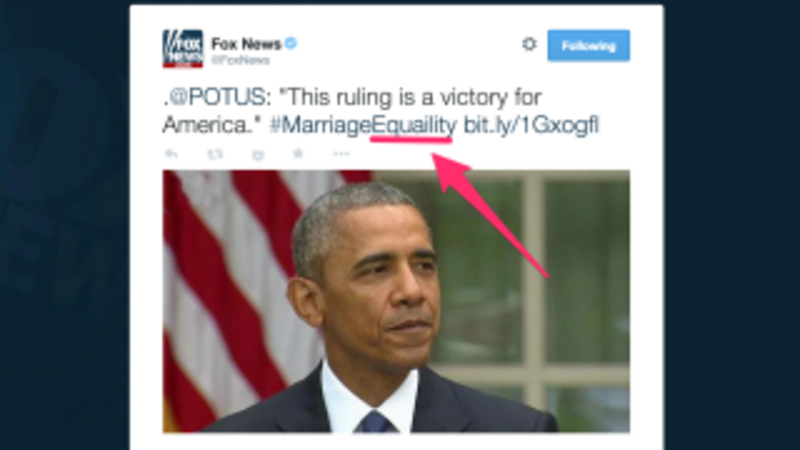Click the blue necktie in the photo
The height and width of the screenshot is (450, 800).
[x=376, y=422]
